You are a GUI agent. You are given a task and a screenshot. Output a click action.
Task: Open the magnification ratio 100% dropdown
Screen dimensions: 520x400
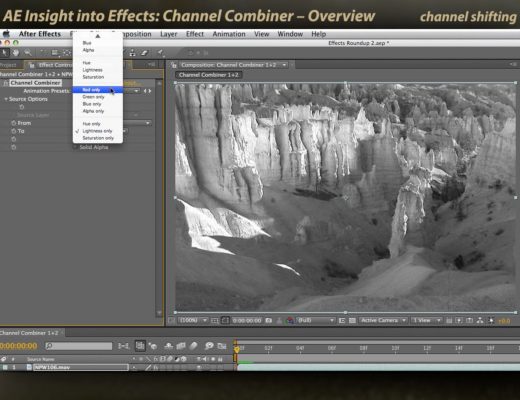pos(193,320)
